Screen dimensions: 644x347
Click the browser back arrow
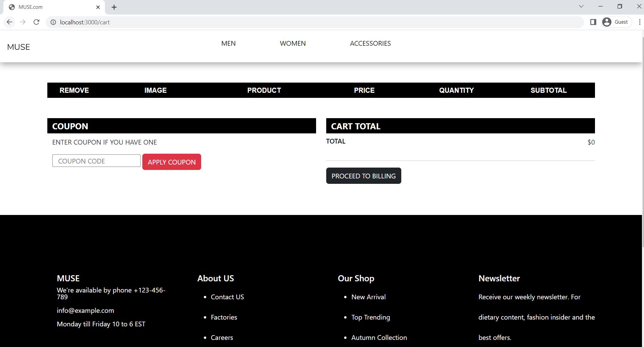[9, 22]
